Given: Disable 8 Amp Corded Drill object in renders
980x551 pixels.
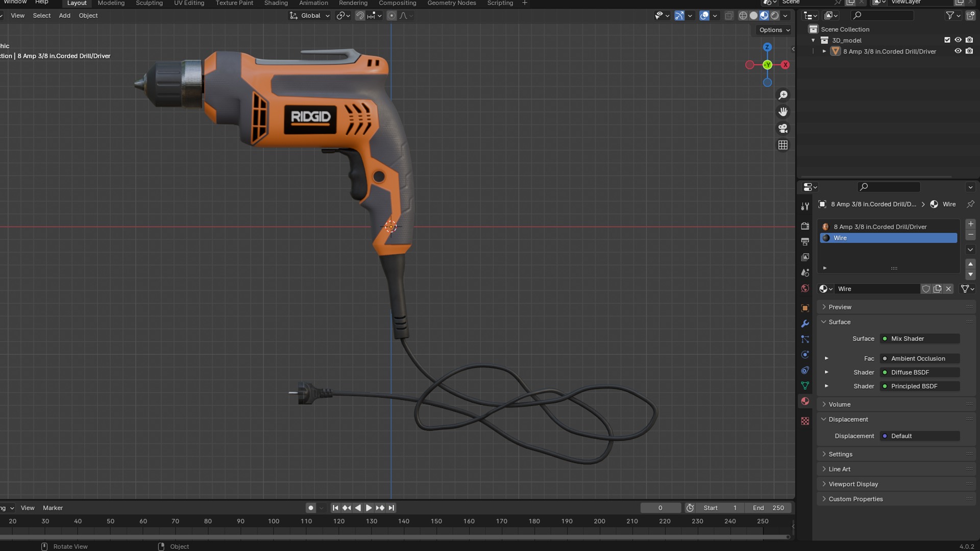Looking at the screenshot, I should click(969, 52).
